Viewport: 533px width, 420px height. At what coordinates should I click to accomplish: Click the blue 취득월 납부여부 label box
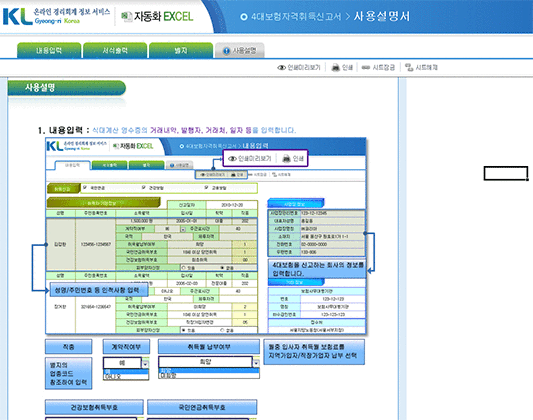click(x=209, y=347)
